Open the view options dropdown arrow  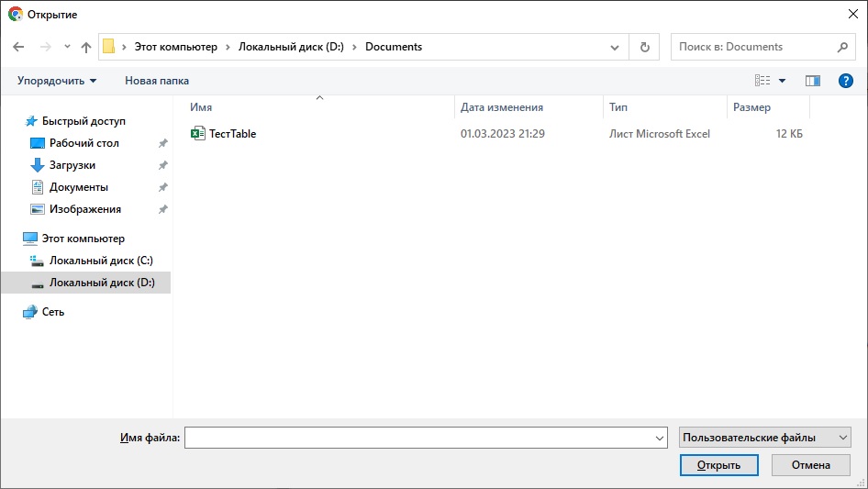point(783,81)
